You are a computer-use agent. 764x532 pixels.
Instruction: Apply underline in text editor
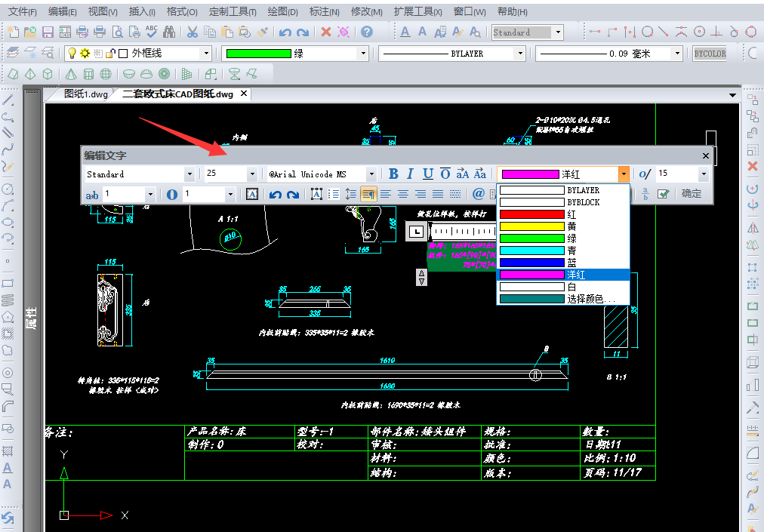point(428,174)
